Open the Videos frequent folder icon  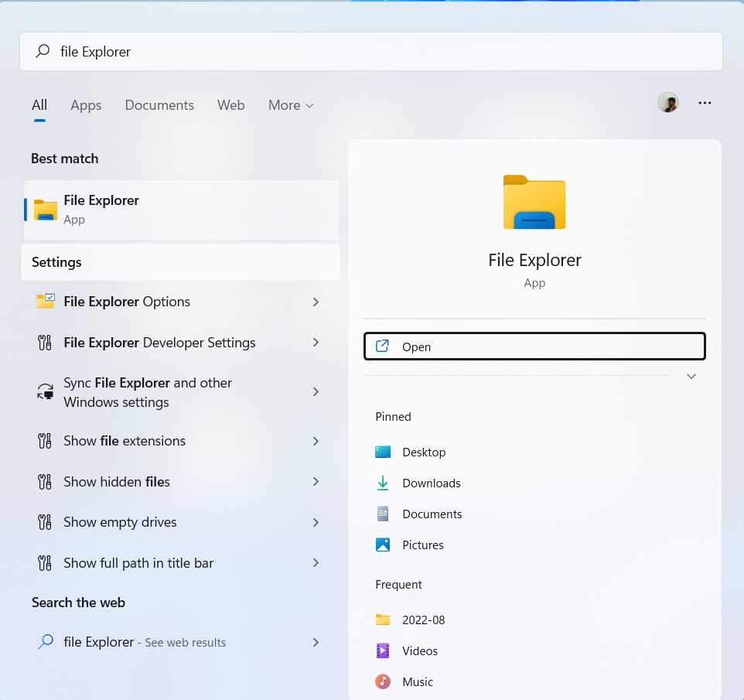coord(383,651)
